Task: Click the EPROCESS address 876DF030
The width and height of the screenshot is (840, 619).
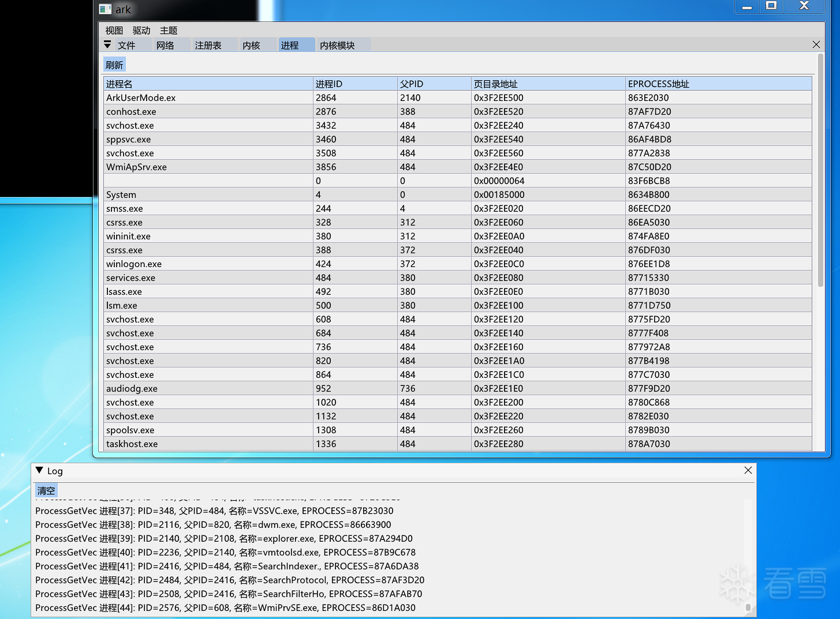Action: point(649,250)
